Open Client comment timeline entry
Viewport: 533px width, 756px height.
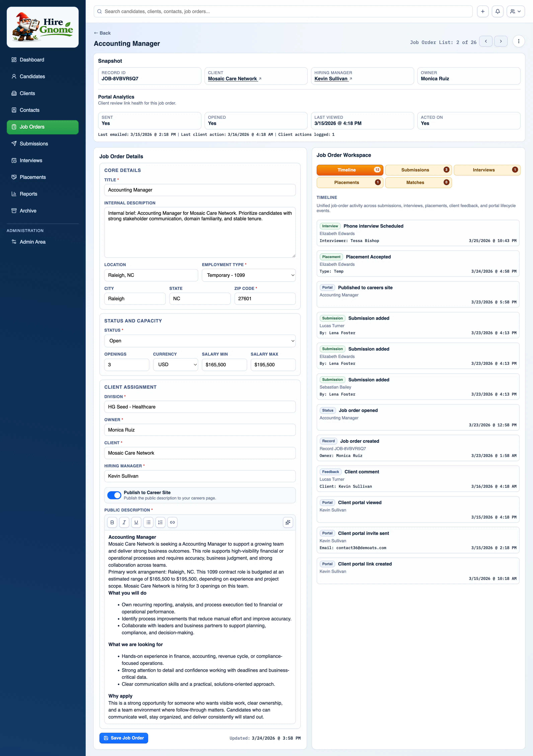[x=418, y=479]
